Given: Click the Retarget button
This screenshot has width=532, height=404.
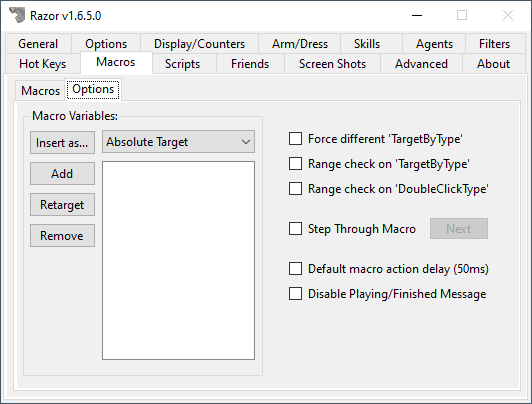Looking at the screenshot, I should click(62, 205).
